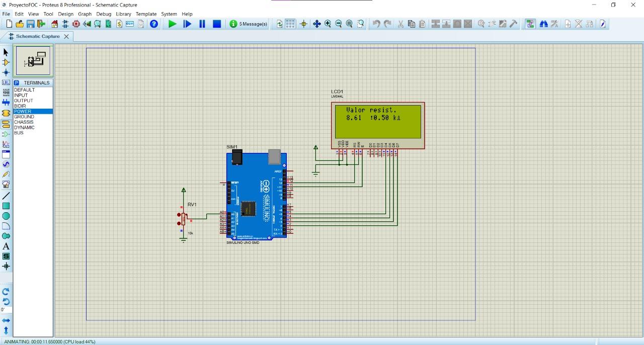Open the 5 Message(s) simulation log
Image resolution: width=644 pixels, height=345 pixels.
coord(249,24)
